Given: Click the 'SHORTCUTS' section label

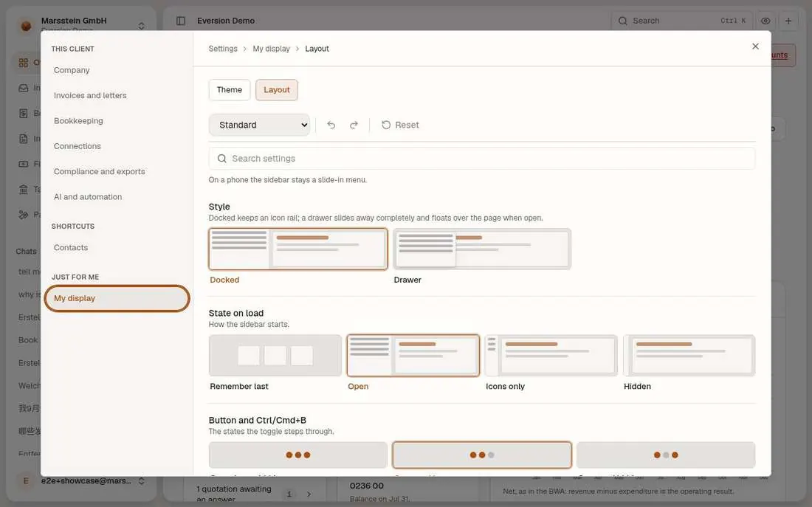Looking at the screenshot, I should click(73, 227).
